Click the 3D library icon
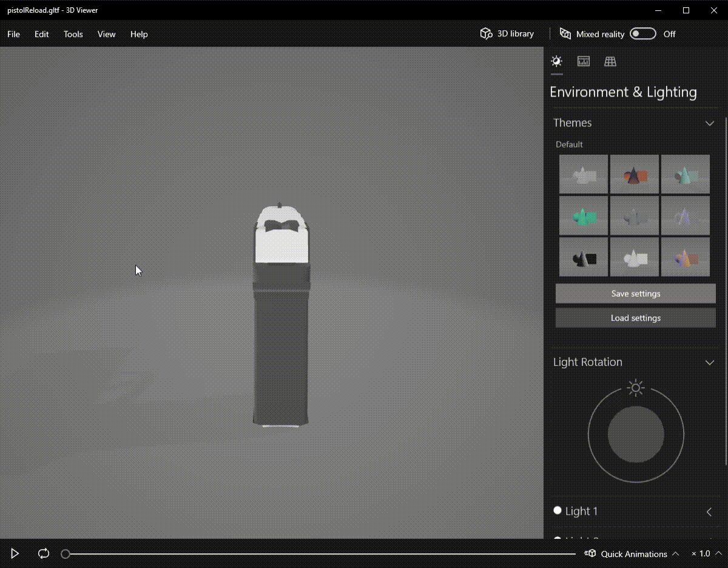Image resolution: width=728 pixels, height=568 pixels. pyautogui.click(x=486, y=33)
